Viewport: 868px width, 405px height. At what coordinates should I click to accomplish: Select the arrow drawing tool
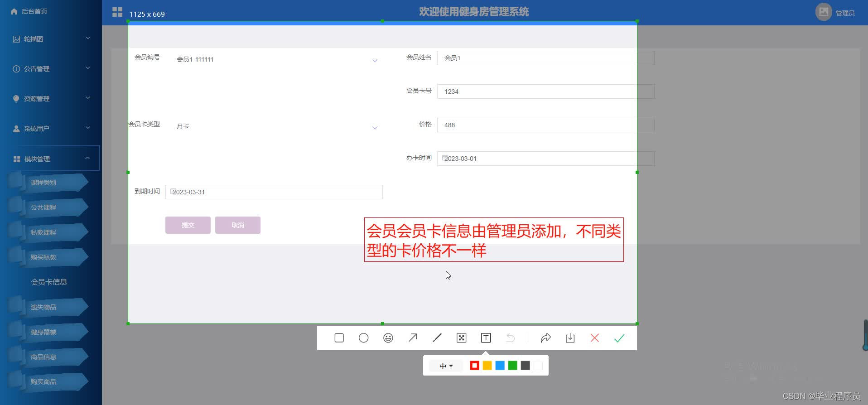[x=412, y=338]
